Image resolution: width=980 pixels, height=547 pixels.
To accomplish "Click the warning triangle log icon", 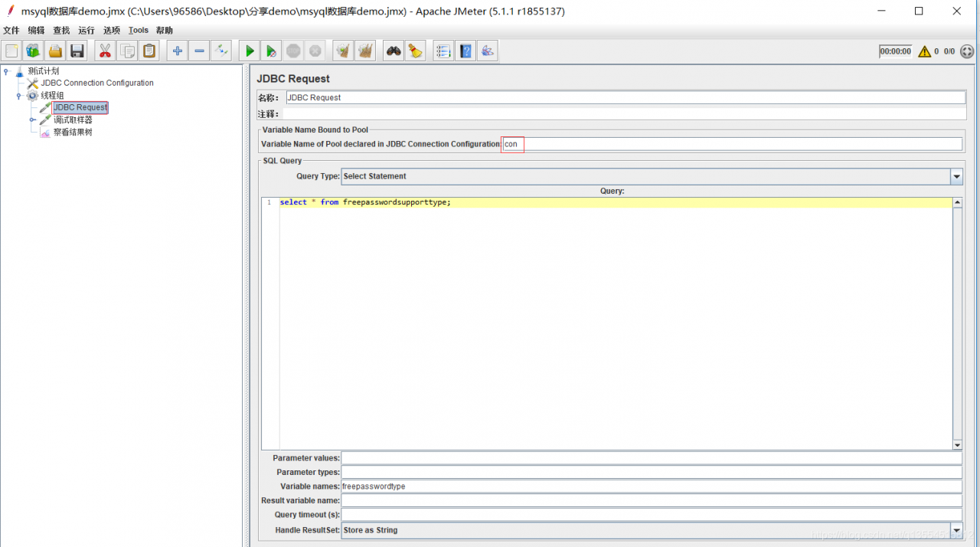I will (x=925, y=51).
